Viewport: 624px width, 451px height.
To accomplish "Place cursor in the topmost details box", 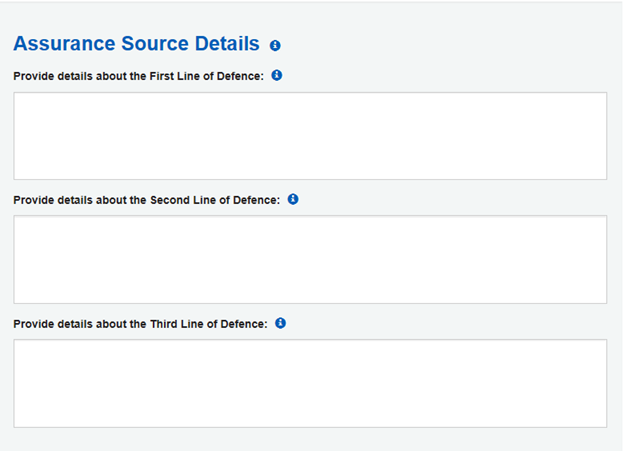I will (310, 136).
